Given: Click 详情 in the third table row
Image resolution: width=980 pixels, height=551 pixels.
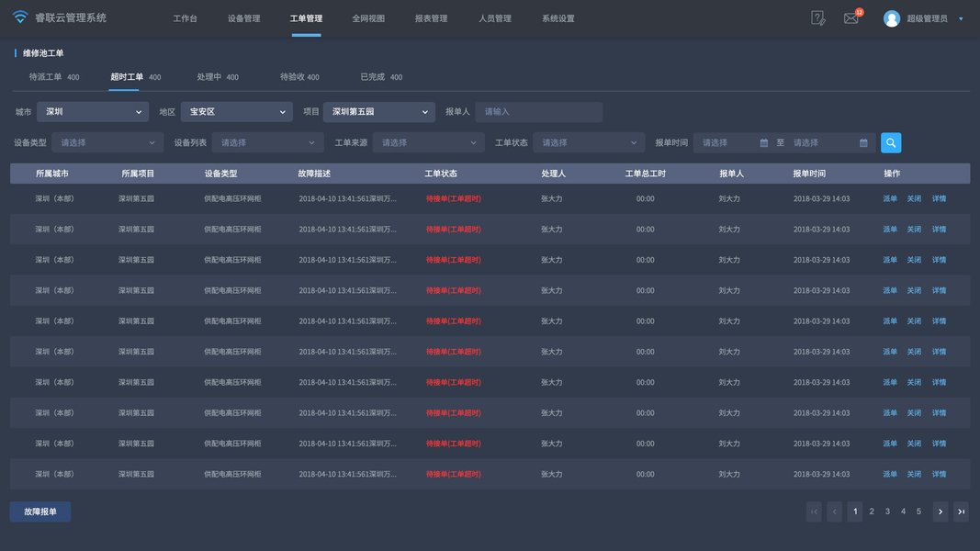Looking at the screenshot, I should [x=939, y=260].
